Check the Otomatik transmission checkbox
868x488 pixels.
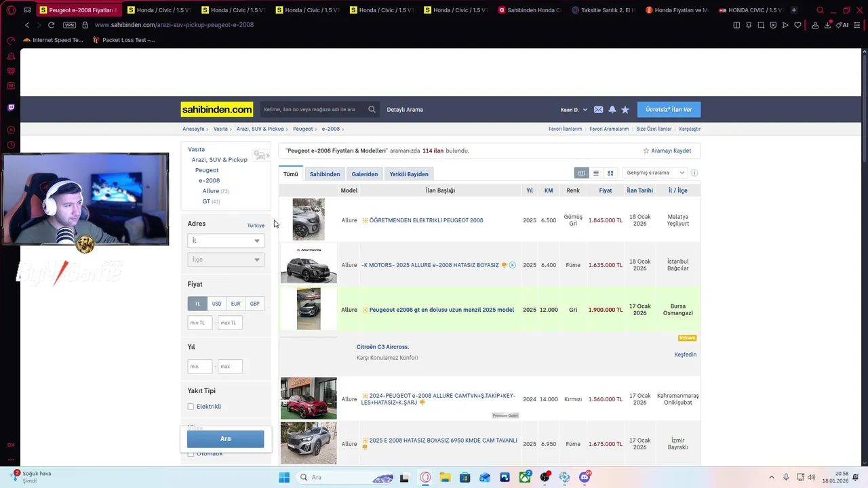click(191, 453)
